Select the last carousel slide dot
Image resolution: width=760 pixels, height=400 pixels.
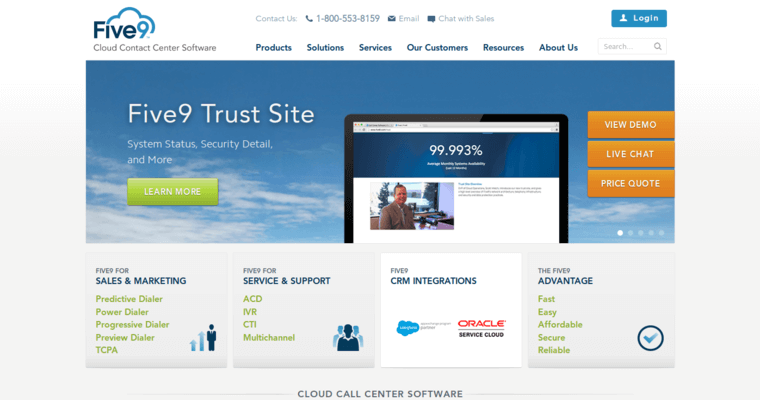click(661, 233)
